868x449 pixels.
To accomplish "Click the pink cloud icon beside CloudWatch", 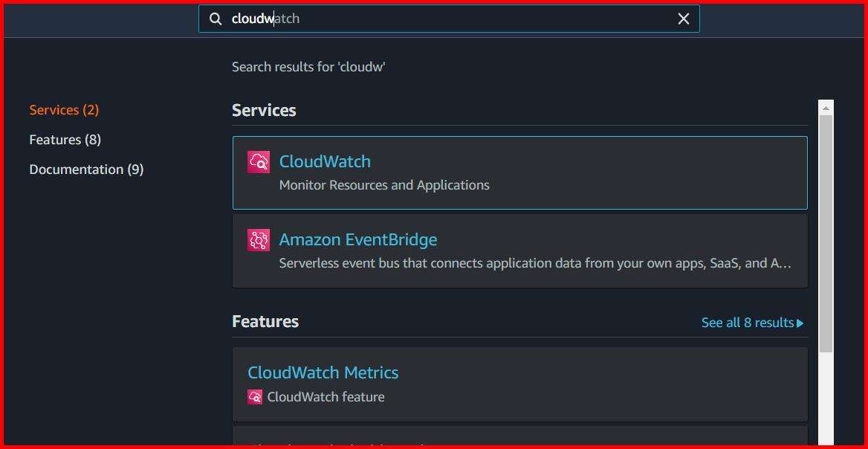I will [x=257, y=161].
